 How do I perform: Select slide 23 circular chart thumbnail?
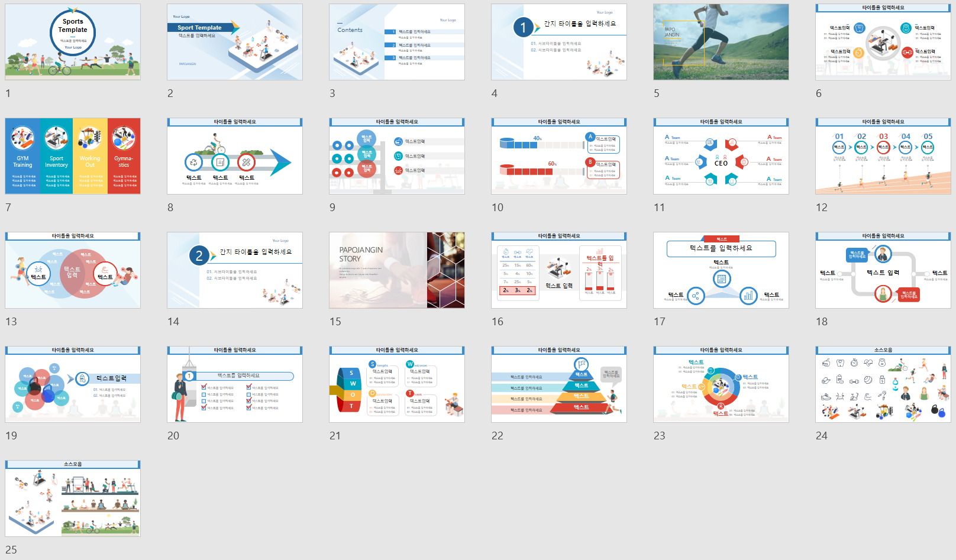click(x=721, y=384)
